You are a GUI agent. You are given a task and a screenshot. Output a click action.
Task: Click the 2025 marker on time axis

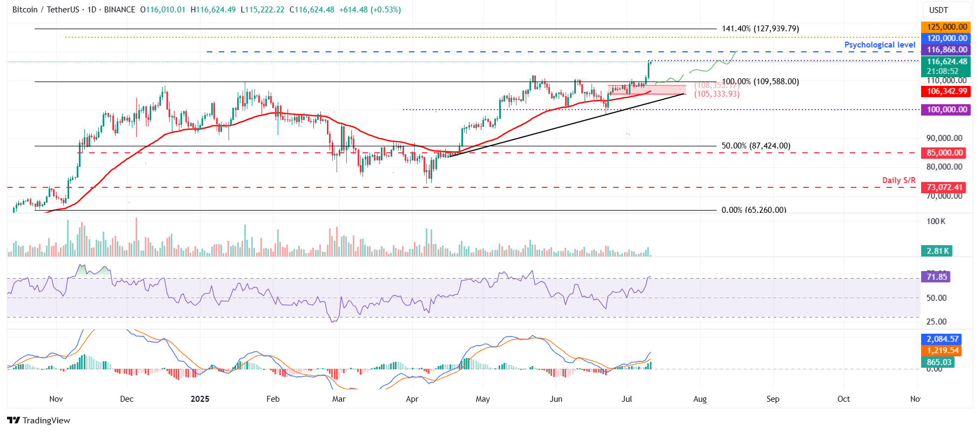(x=200, y=399)
